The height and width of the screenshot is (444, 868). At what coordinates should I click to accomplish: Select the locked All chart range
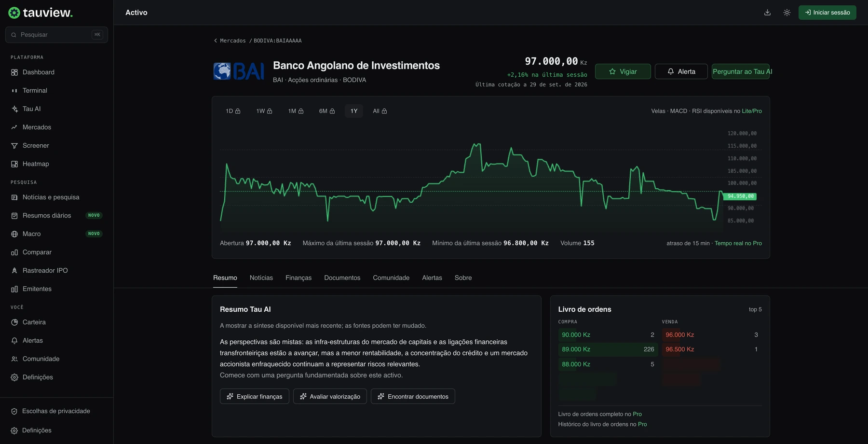tap(380, 111)
